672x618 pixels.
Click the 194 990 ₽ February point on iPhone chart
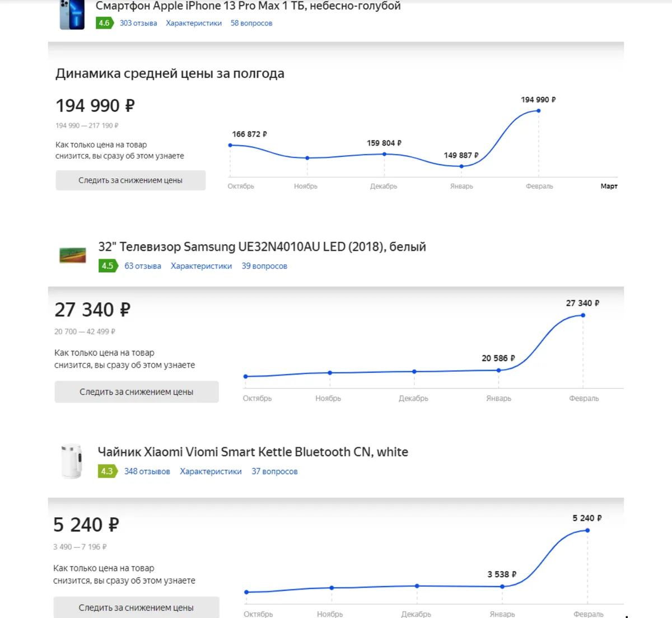click(539, 111)
